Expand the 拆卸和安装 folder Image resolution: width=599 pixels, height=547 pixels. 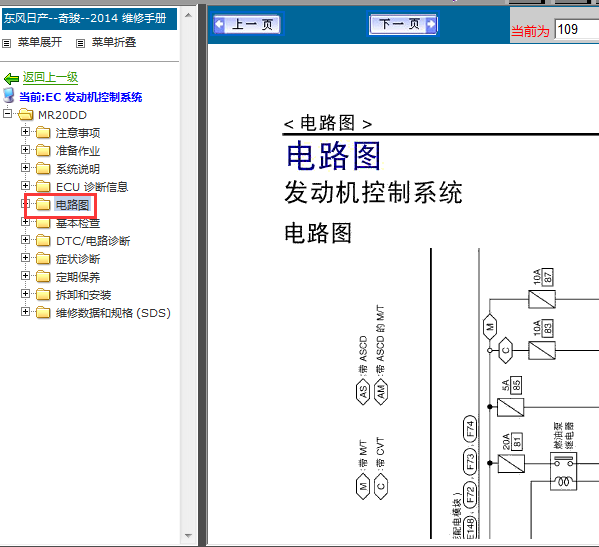coord(25,293)
